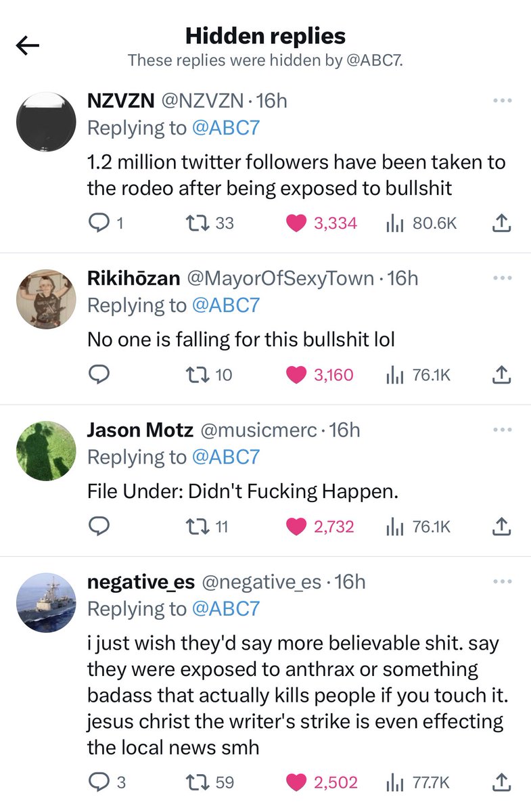Share Jason Motz's reply
Viewport: 531px width, 812px height.
[x=501, y=526]
